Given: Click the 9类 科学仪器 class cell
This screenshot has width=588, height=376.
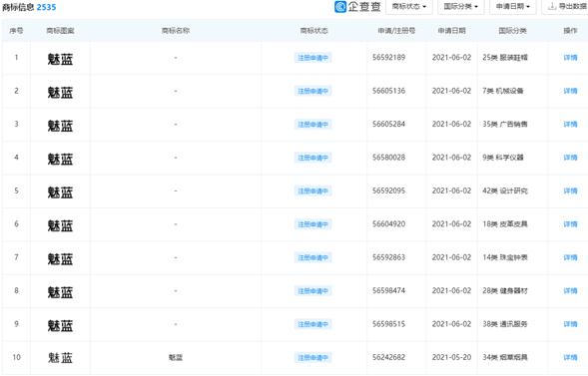Looking at the screenshot, I should (x=503, y=158).
